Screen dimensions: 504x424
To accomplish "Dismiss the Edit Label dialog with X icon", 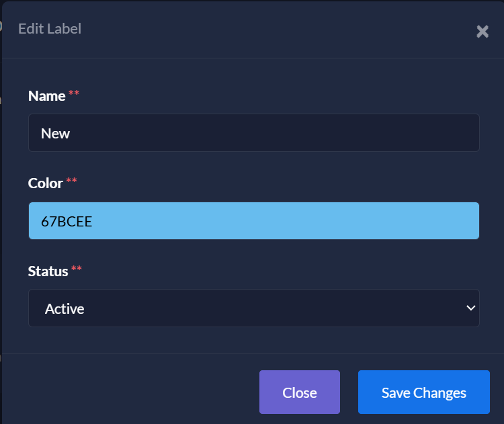I will (482, 32).
